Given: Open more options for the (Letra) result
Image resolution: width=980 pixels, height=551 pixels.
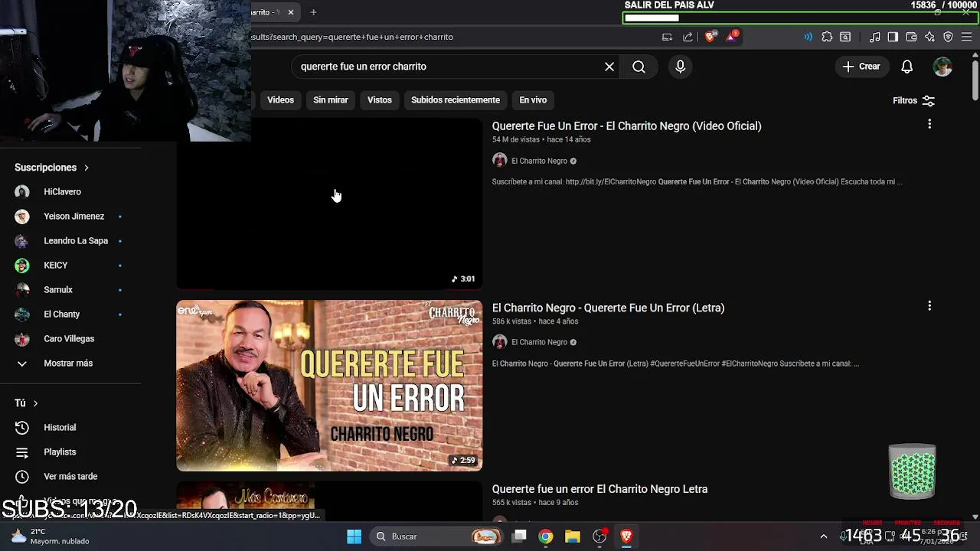Looking at the screenshot, I should [x=929, y=306].
